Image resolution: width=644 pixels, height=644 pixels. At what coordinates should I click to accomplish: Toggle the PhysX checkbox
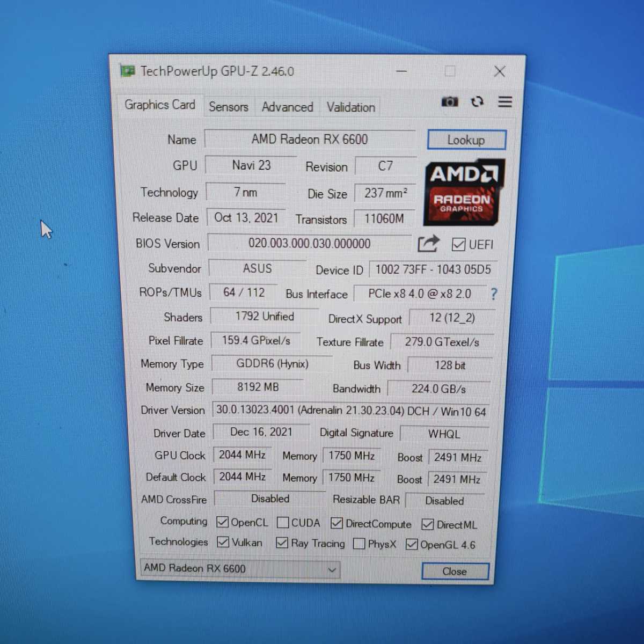click(x=359, y=544)
